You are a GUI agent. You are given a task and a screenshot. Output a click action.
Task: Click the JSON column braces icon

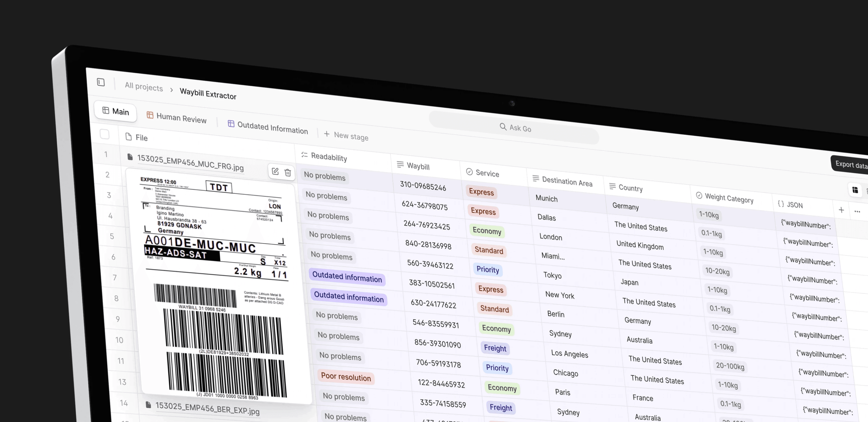point(781,203)
